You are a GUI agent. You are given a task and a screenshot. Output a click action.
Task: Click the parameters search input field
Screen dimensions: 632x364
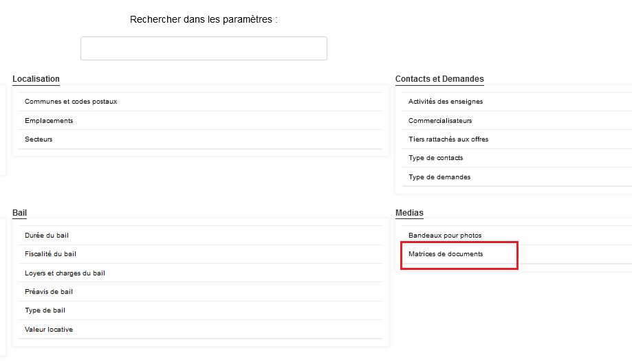(204, 49)
